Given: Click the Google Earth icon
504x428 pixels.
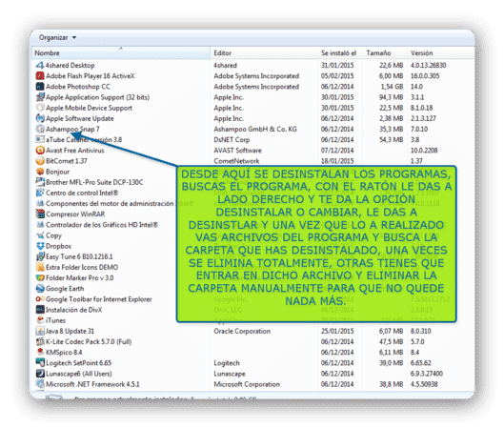Looking at the screenshot, I should point(40,289).
